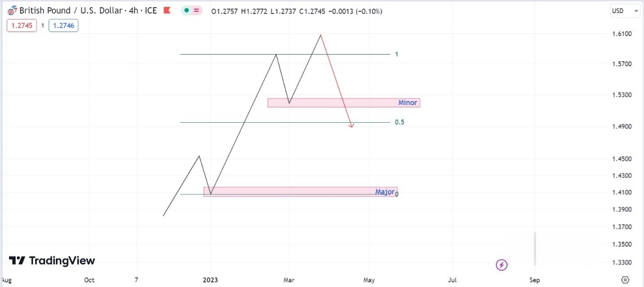Click the red flag marker icon

tap(167, 11)
